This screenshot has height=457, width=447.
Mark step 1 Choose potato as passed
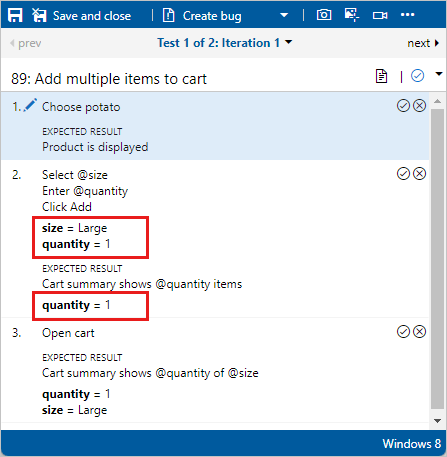click(x=403, y=106)
